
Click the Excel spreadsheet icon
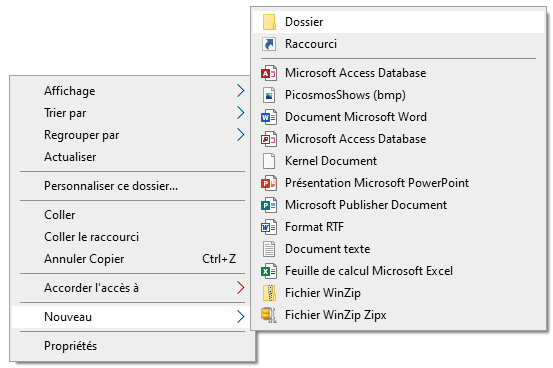click(269, 271)
